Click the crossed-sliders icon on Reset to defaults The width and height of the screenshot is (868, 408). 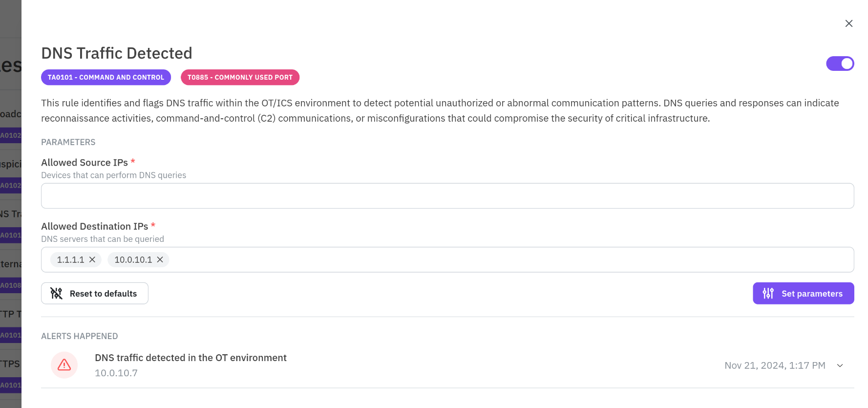click(57, 293)
